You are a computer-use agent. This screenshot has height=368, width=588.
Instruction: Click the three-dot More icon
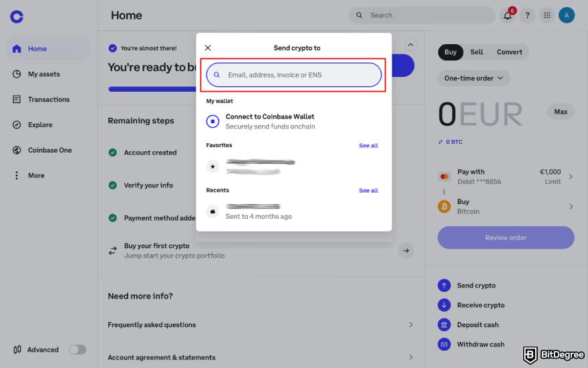[17, 175]
